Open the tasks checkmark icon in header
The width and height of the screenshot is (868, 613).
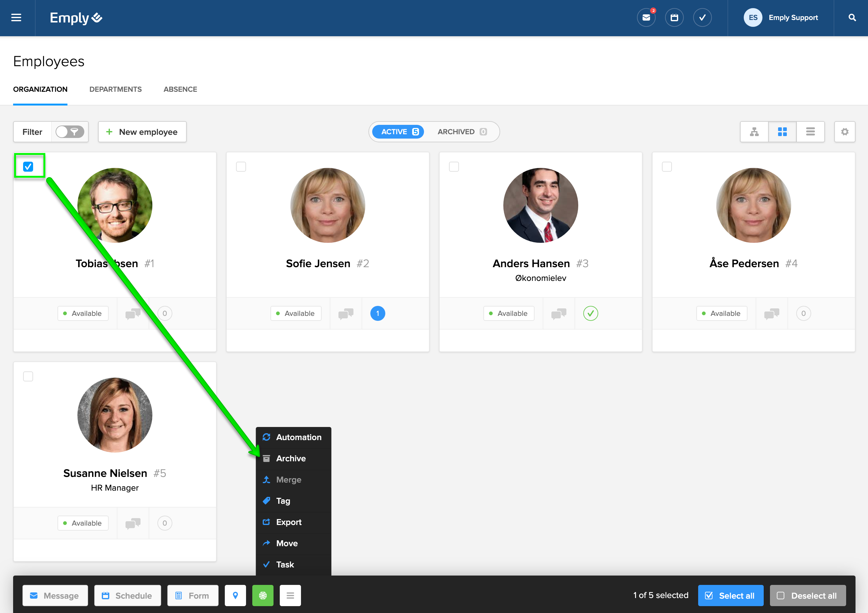point(702,18)
